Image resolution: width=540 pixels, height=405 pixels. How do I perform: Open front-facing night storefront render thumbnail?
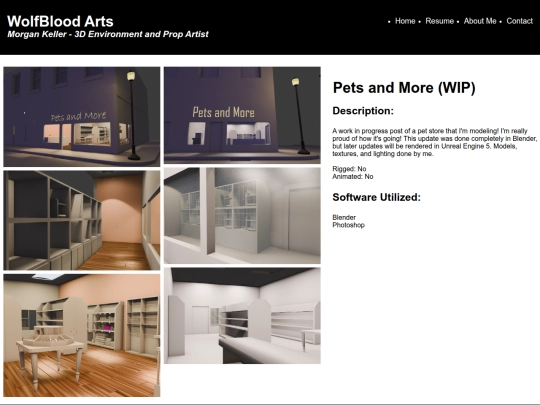point(242,115)
